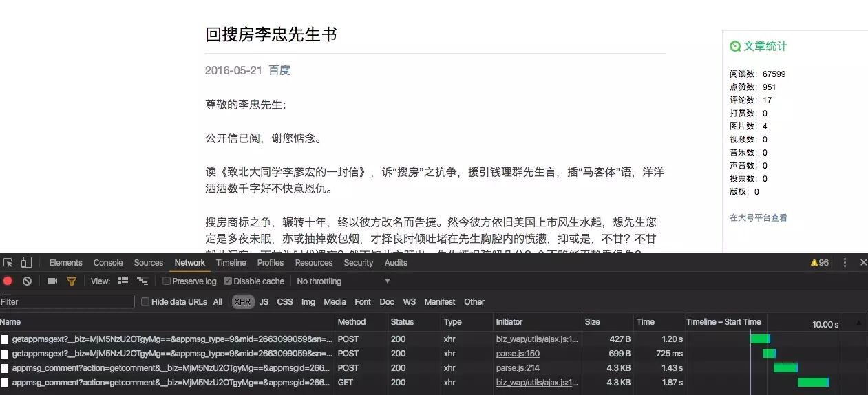Image resolution: width=868 pixels, height=395 pixels.
Task: Open ajax.js initiator link in GET row
Action: (x=537, y=383)
